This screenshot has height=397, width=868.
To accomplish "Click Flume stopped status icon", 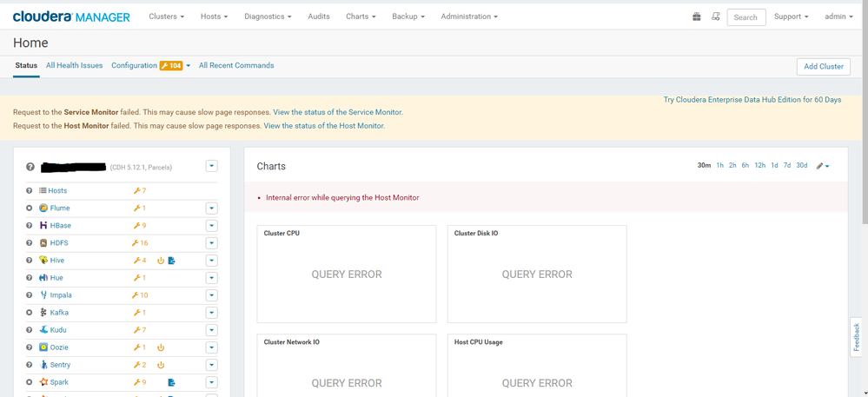I will (30, 208).
